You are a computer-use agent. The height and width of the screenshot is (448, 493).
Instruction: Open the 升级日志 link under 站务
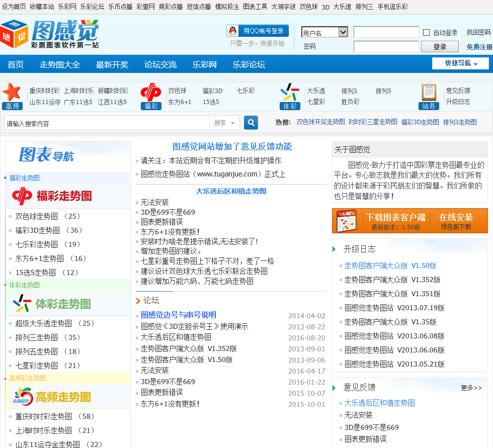point(458,102)
